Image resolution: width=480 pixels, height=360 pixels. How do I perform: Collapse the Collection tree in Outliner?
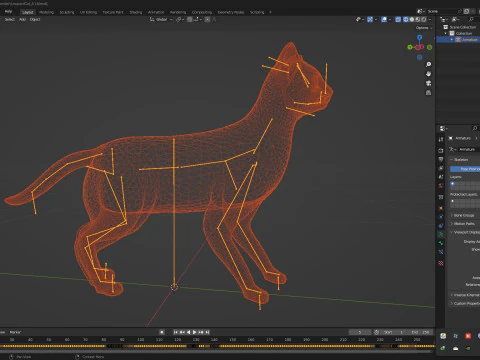click(x=446, y=33)
